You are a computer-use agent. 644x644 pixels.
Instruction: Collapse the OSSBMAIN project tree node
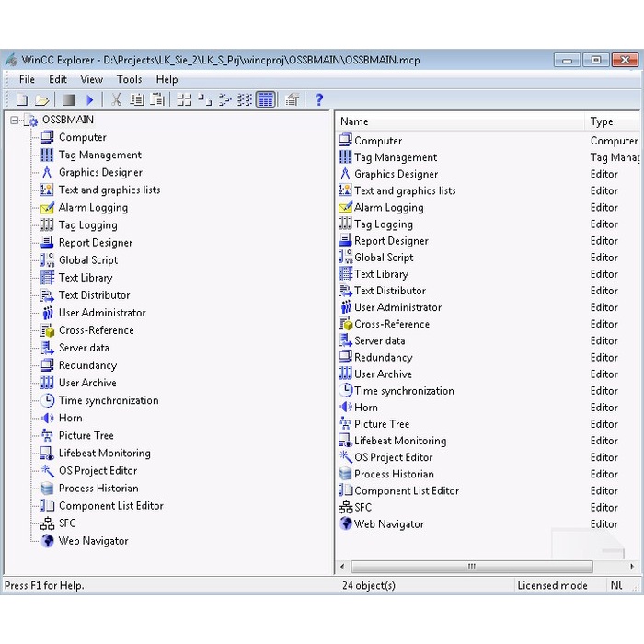pyautogui.click(x=15, y=121)
